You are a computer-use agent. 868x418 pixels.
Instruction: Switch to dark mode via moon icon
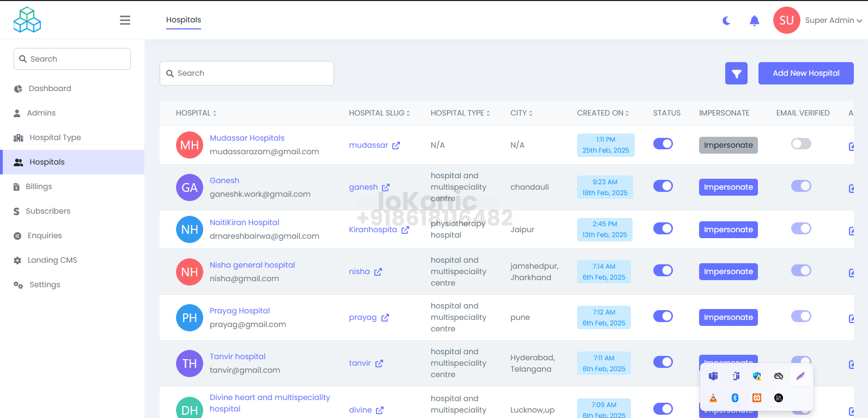(726, 21)
